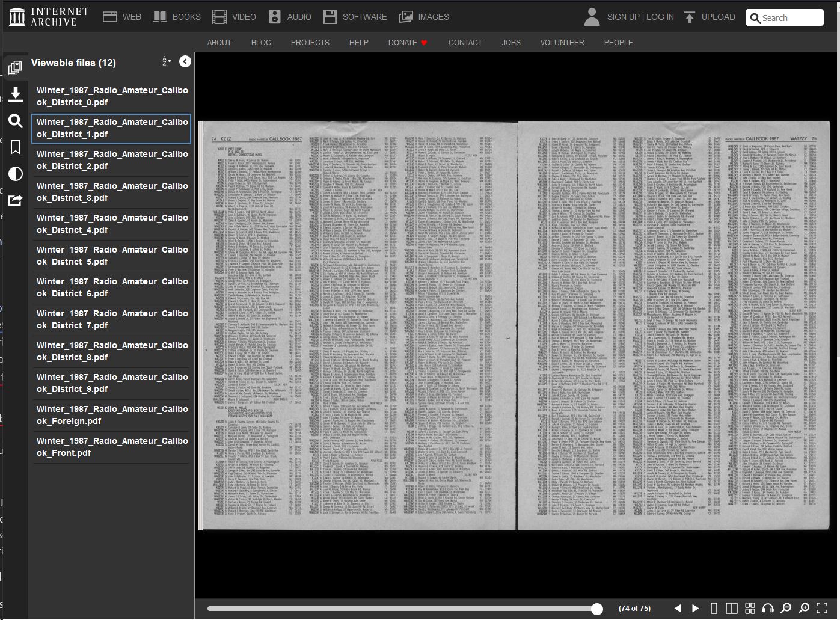Open the viewable files panel icon
This screenshot has width=840, height=620.
[16, 68]
